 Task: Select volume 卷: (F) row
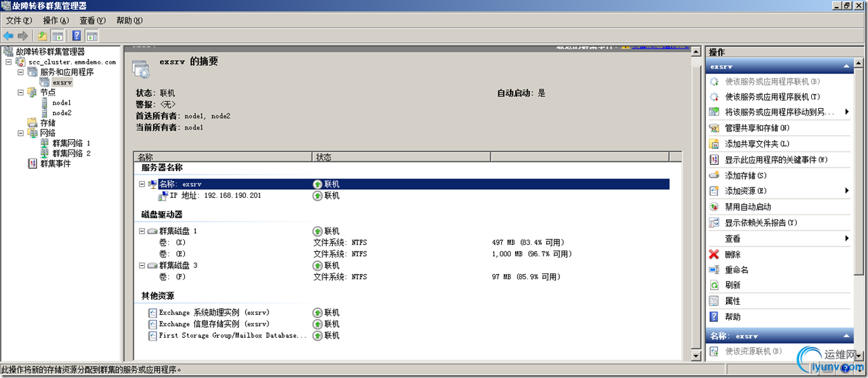(x=173, y=277)
